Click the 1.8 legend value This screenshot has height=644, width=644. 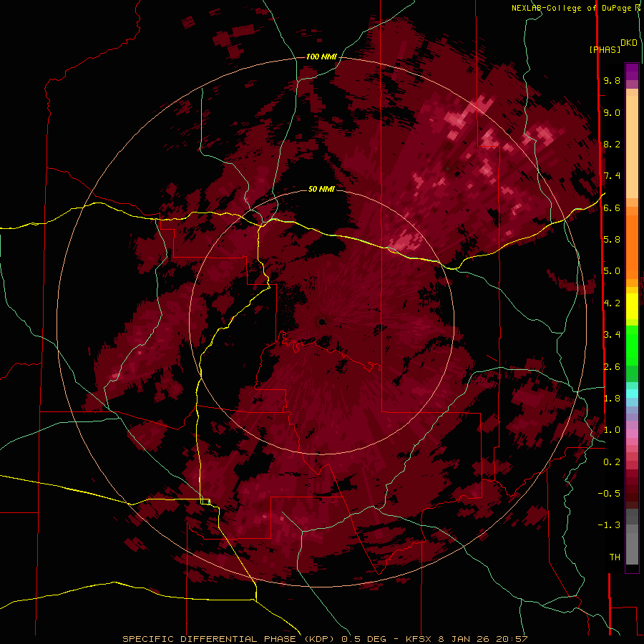[x=612, y=399]
